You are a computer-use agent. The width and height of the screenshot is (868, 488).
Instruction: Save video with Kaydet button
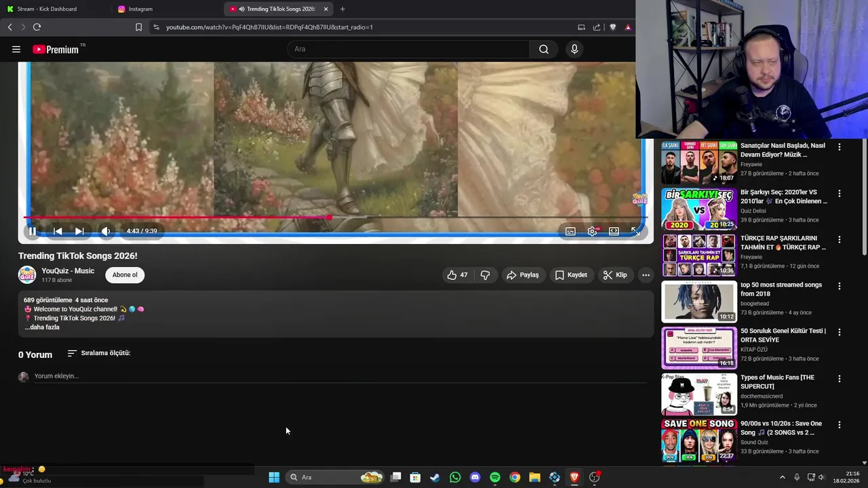click(x=571, y=275)
